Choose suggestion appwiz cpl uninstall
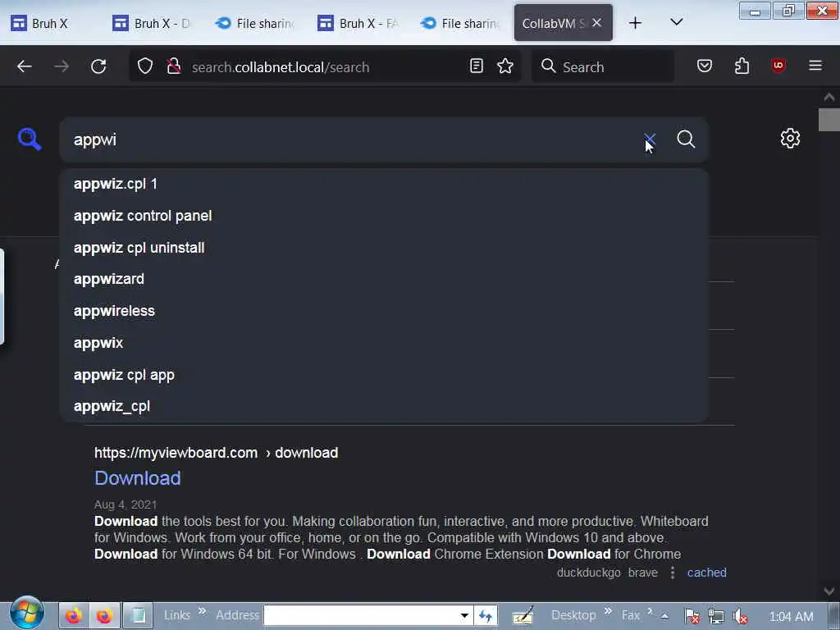The height and width of the screenshot is (630, 840). coord(384,248)
